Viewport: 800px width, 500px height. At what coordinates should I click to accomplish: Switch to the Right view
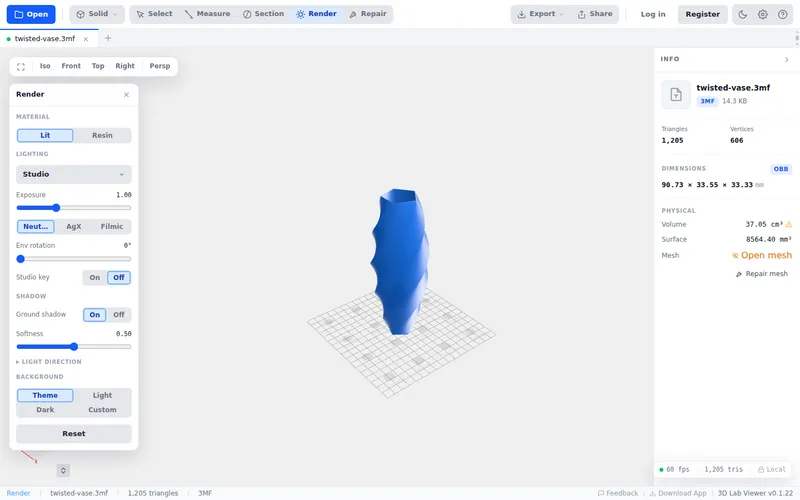[x=125, y=66]
